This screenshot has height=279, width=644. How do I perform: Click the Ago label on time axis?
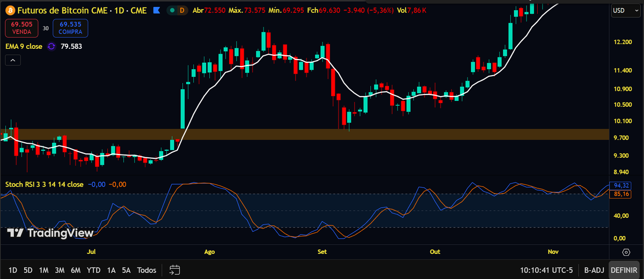(x=209, y=252)
